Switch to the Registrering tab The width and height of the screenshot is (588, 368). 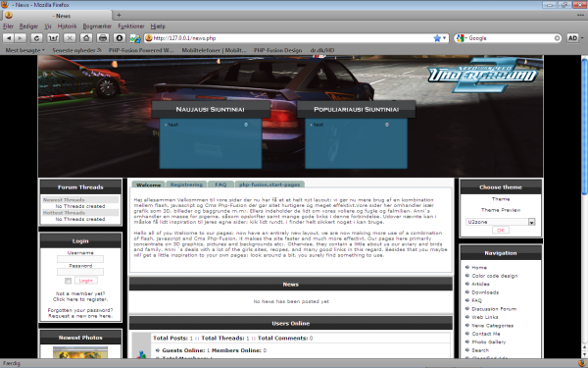tap(186, 184)
